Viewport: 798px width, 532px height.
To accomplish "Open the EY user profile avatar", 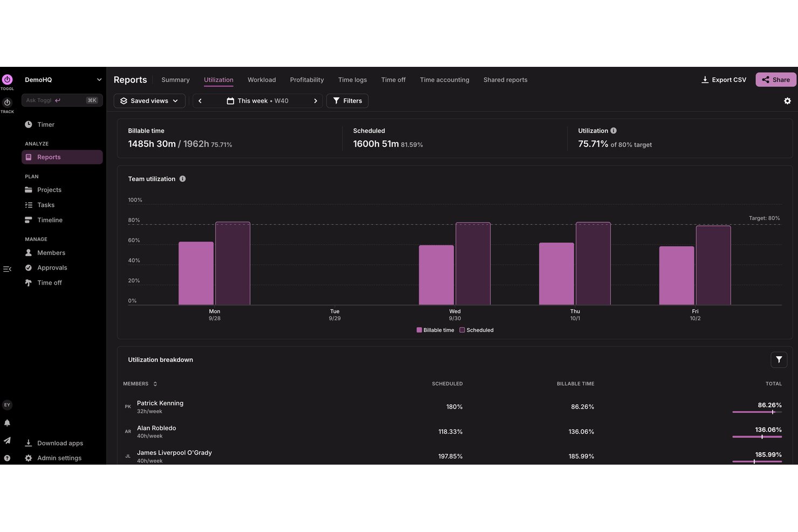I will click(7, 405).
